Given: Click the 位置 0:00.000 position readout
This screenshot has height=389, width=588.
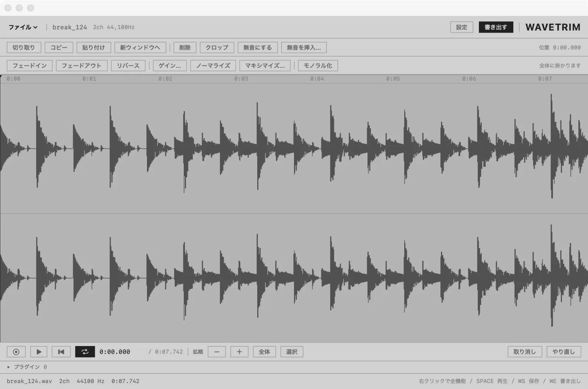Looking at the screenshot, I should click(x=560, y=47).
